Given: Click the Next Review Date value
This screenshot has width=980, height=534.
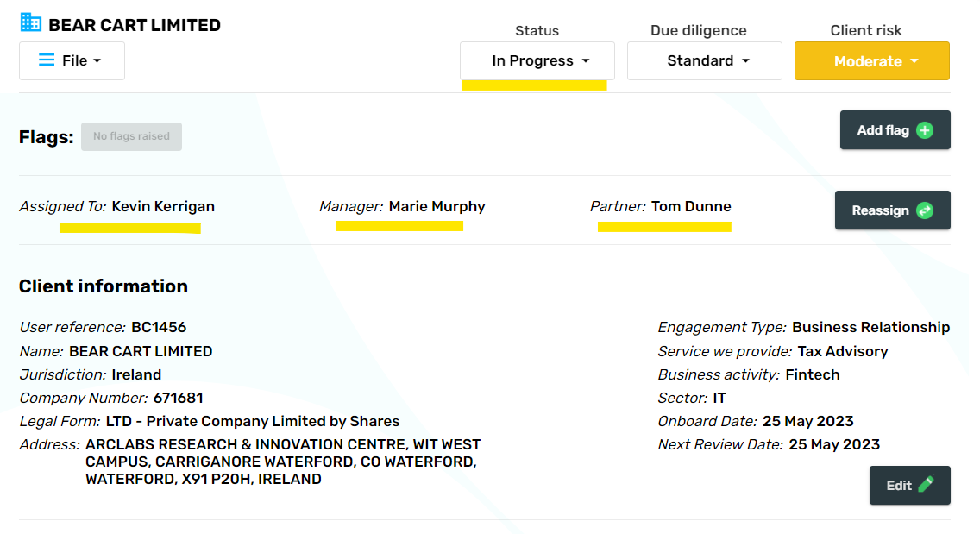Looking at the screenshot, I should [x=834, y=445].
